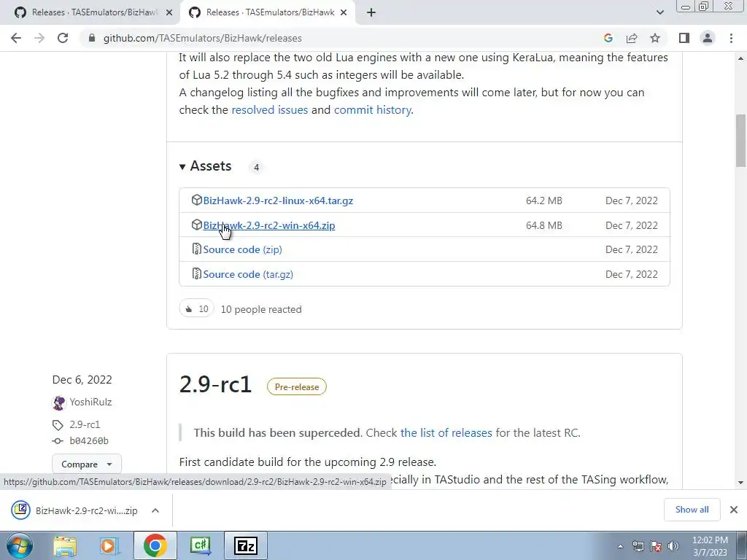Click the padlock site info icon

[x=92, y=38]
